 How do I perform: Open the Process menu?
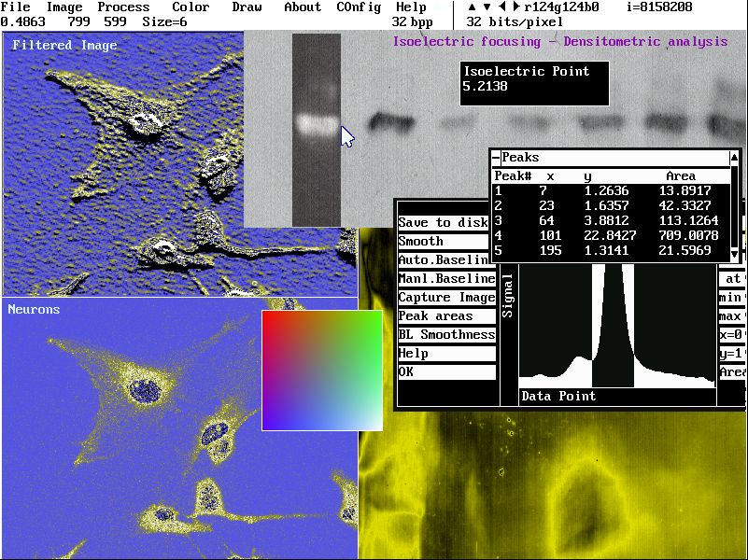[x=123, y=7]
